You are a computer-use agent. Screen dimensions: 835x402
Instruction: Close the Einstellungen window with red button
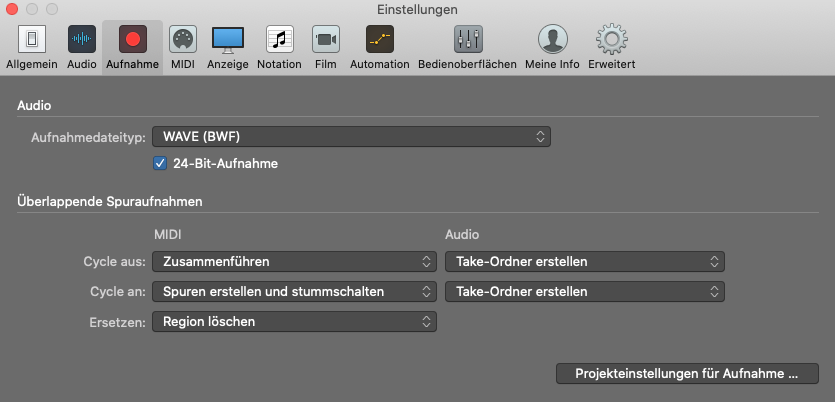[12, 9]
